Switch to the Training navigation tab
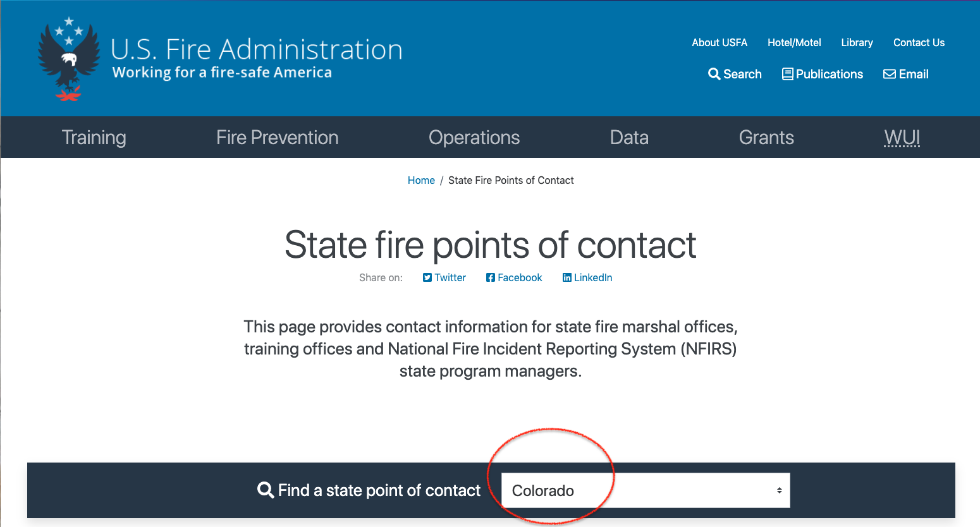 pos(94,137)
